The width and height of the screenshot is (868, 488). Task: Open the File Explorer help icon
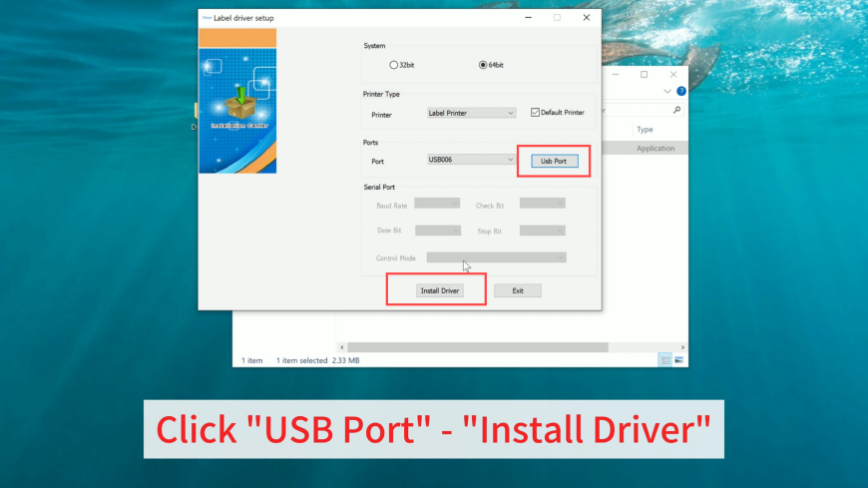coord(681,91)
